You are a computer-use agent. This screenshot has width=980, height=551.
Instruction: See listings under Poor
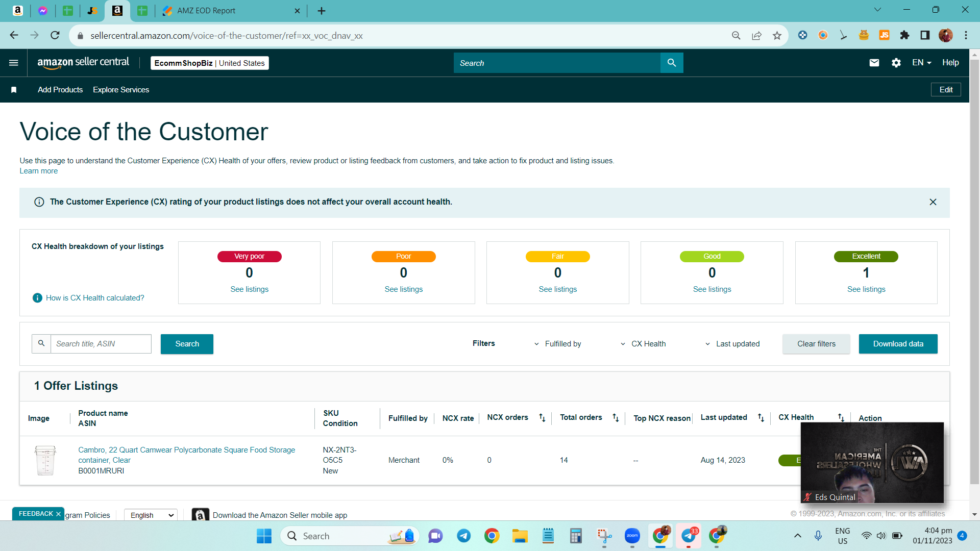click(403, 289)
